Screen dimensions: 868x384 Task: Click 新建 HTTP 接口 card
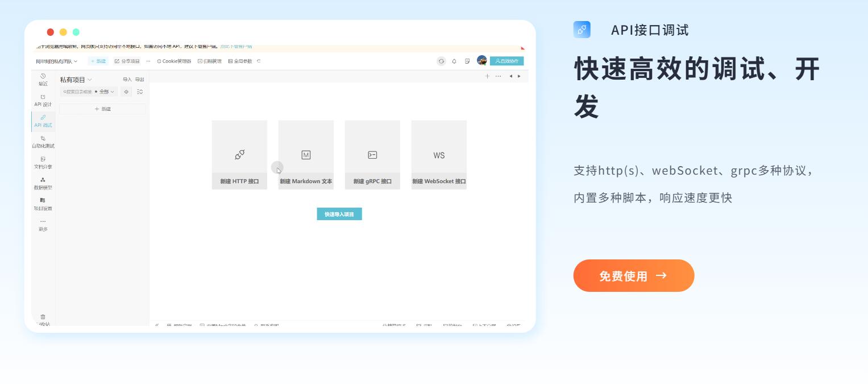click(239, 155)
